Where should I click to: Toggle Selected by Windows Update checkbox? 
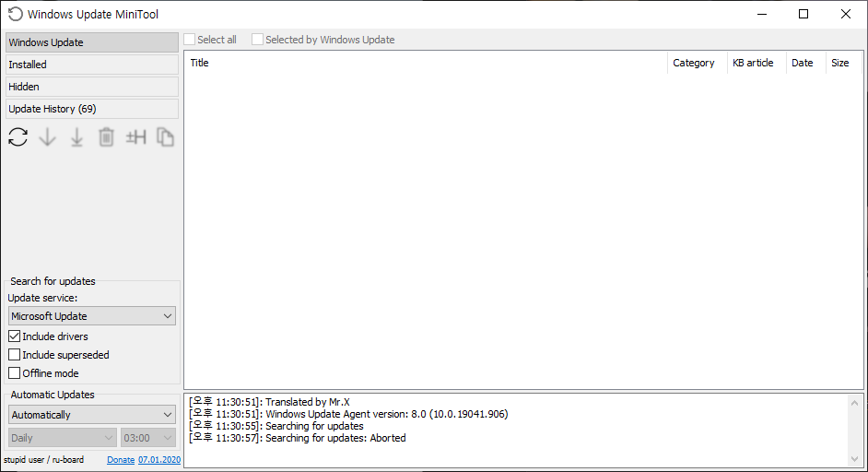click(257, 40)
